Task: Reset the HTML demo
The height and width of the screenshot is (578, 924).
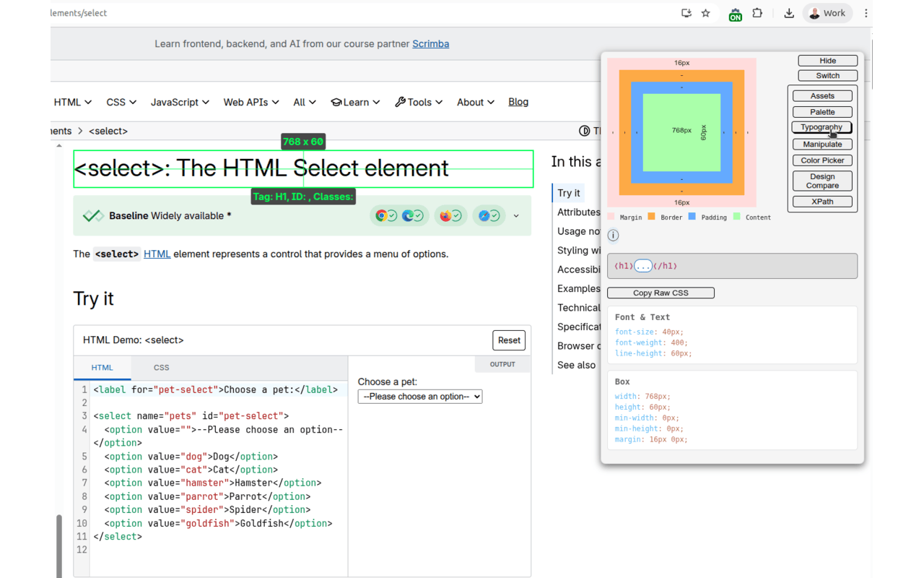Action: (509, 340)
